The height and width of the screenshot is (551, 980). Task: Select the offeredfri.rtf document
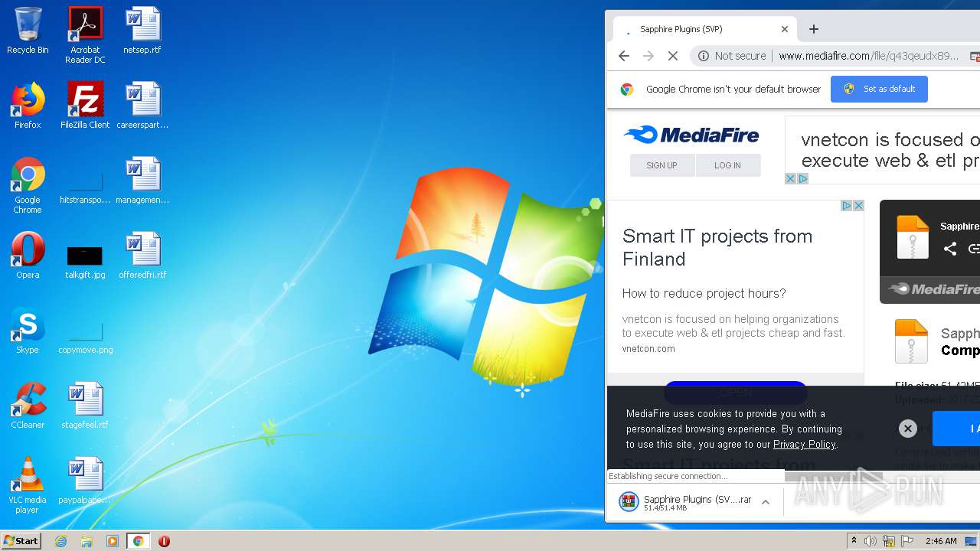(142, 256)
